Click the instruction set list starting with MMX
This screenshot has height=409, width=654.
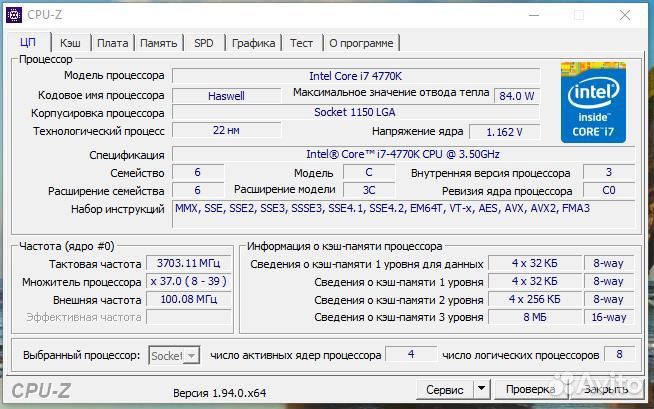(x=403, y=214)
